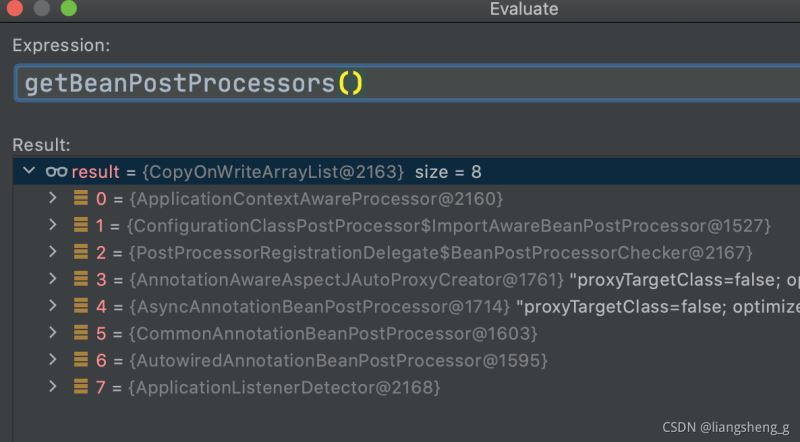Click the field icon of element 0
The width and height of the screenshot is (800, 442).
coord(81,198)
